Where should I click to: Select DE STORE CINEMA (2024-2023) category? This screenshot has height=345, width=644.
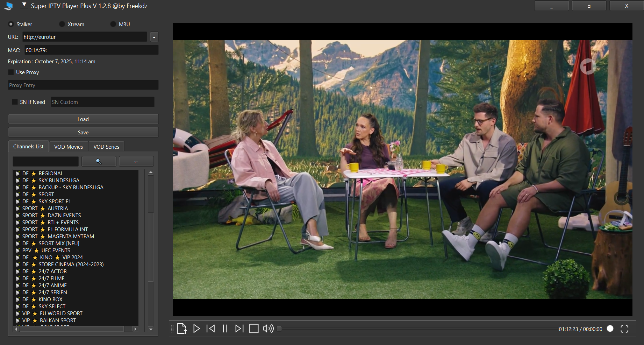pos(76,264)
